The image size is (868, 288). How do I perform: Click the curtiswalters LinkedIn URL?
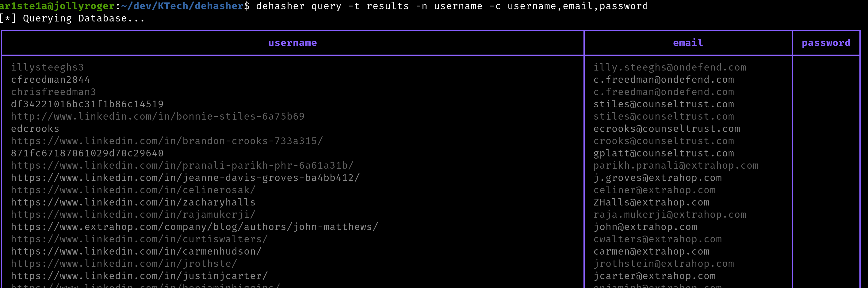pyautogui.click(x=140, y=239)
